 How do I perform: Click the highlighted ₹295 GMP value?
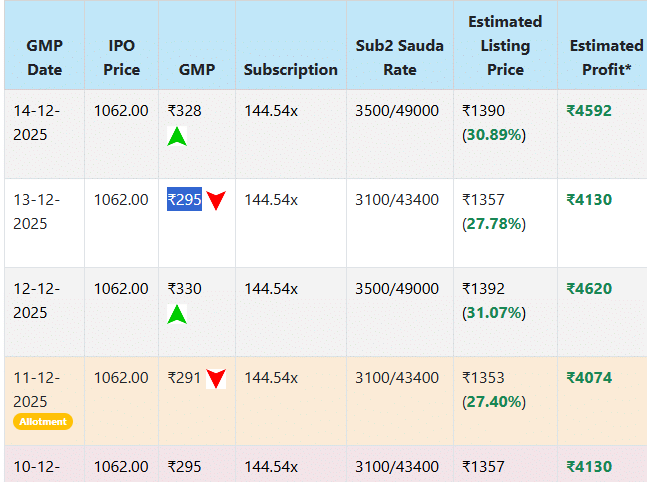tap(185, 200)
